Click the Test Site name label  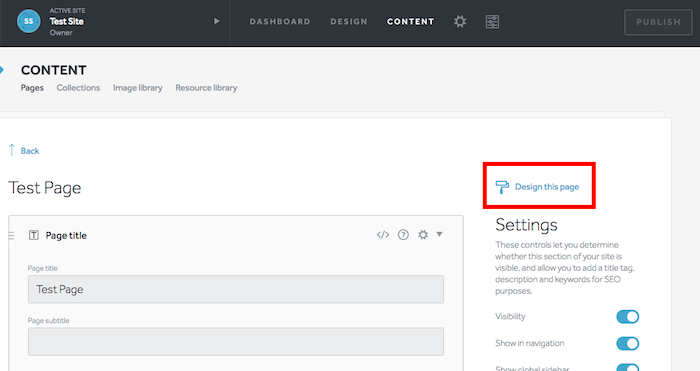point(67,21)
